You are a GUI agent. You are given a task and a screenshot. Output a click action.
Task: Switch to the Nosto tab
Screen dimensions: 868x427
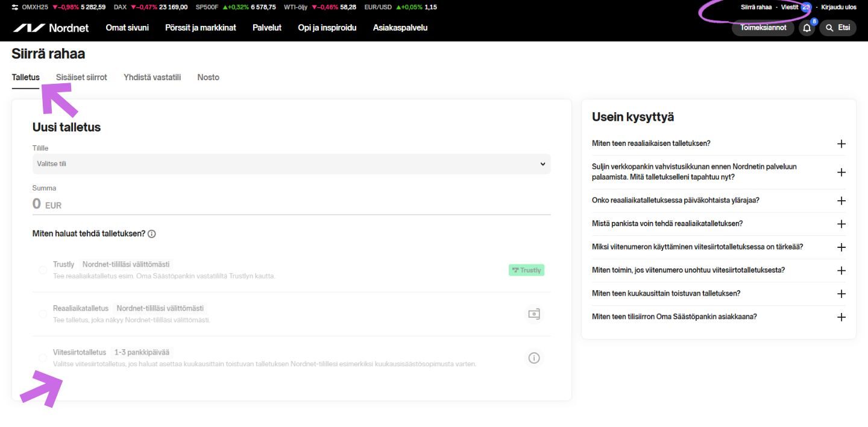208,77
